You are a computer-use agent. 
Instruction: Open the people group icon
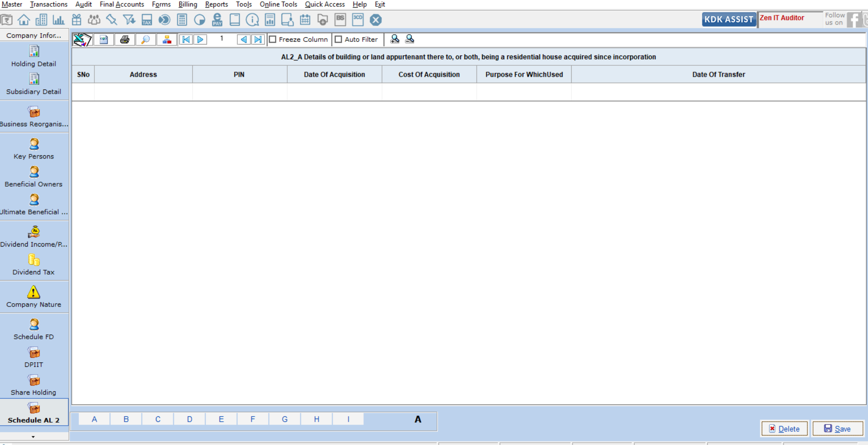point(94,20)
